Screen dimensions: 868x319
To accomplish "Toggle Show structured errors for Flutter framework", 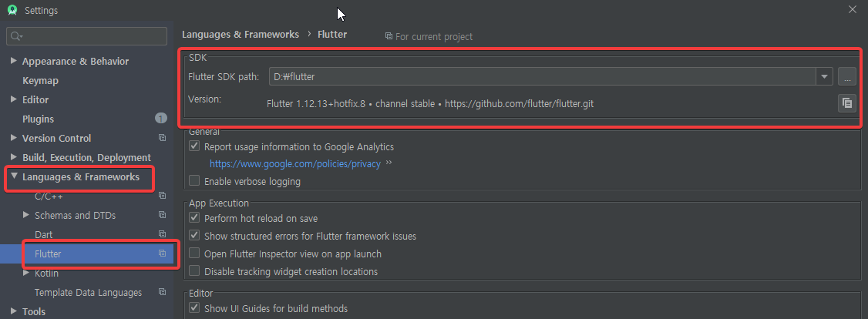I will pos(194,236).
